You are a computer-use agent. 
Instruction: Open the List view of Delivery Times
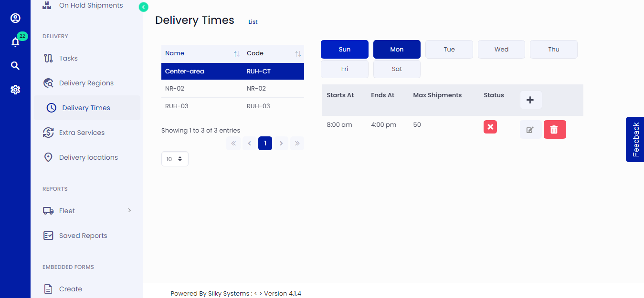click(253, 21)
